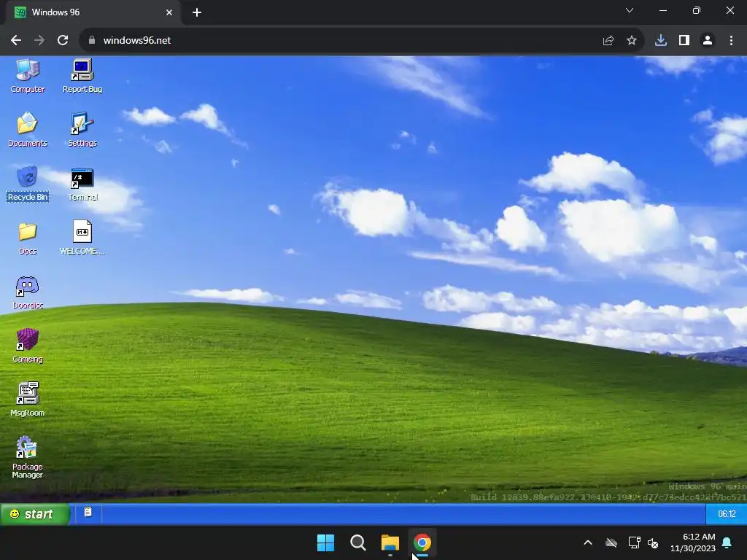This screenshot has height=560, width=747.
Task: Open Chrome three-dot menu
Action: click(x=731, y=41)
